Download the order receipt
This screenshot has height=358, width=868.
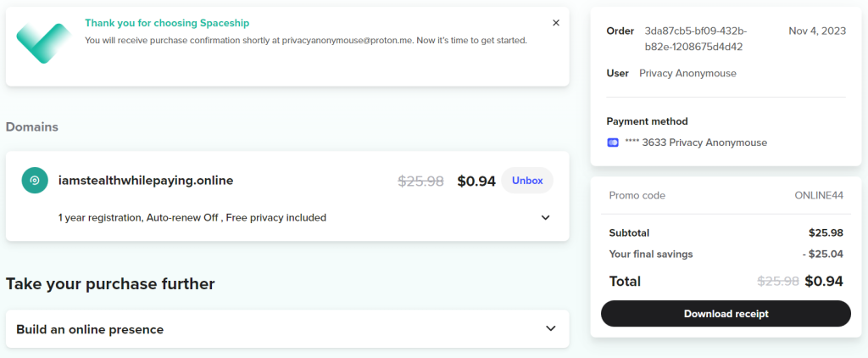(726, 314)
